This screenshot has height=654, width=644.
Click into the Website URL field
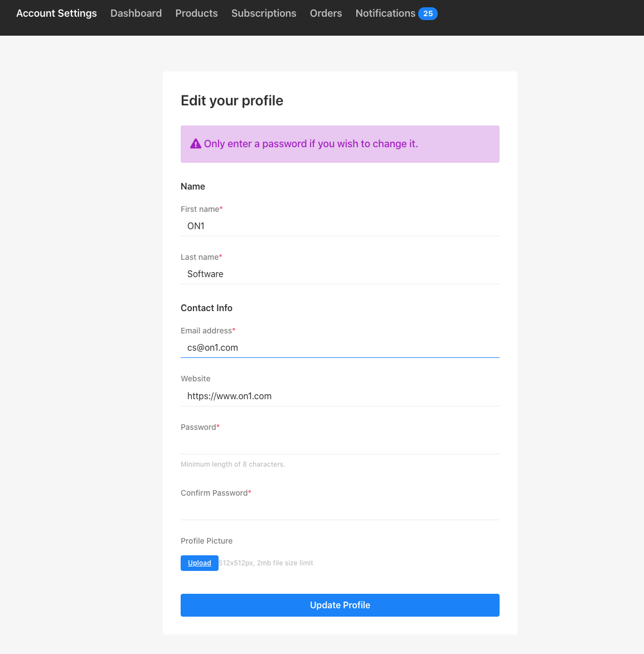click(340, 396)
